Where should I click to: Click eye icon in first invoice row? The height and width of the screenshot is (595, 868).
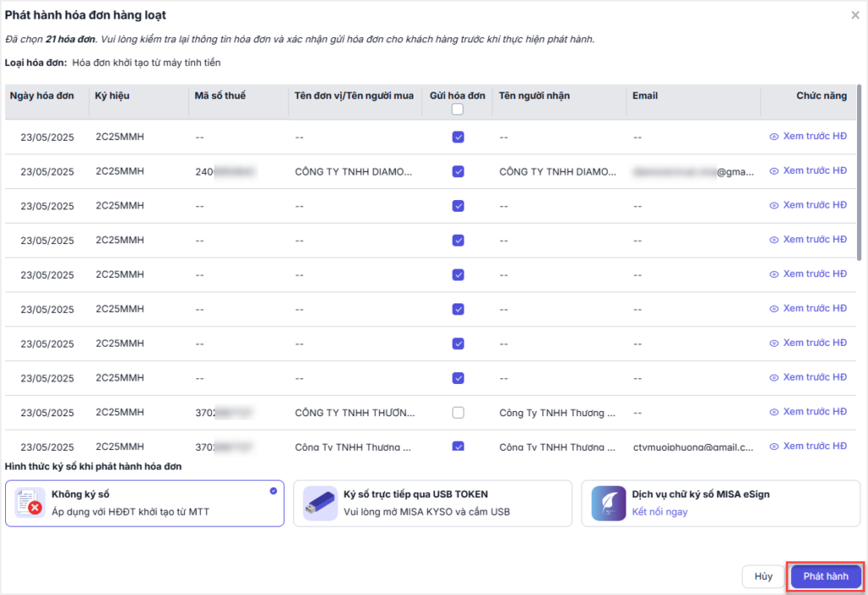(774, 136)
